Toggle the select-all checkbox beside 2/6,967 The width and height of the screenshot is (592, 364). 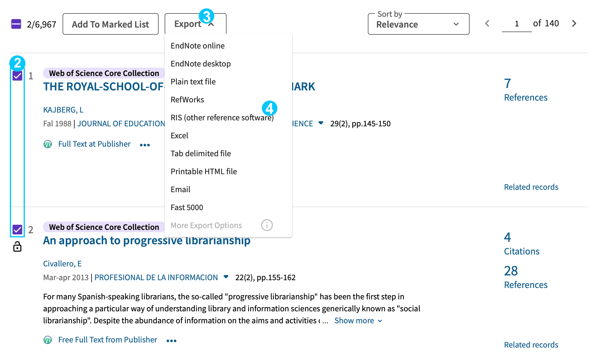(x=16, y=24)
